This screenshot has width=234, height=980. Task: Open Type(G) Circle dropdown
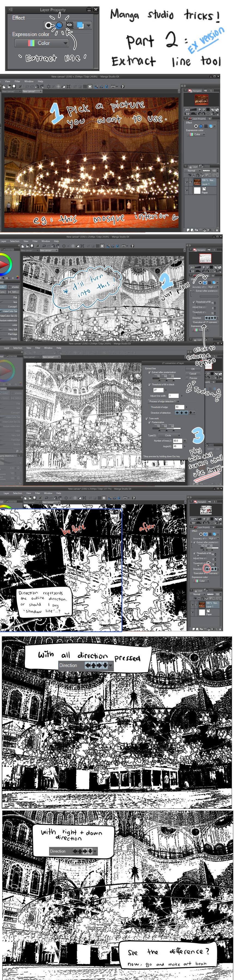[169, 436]
